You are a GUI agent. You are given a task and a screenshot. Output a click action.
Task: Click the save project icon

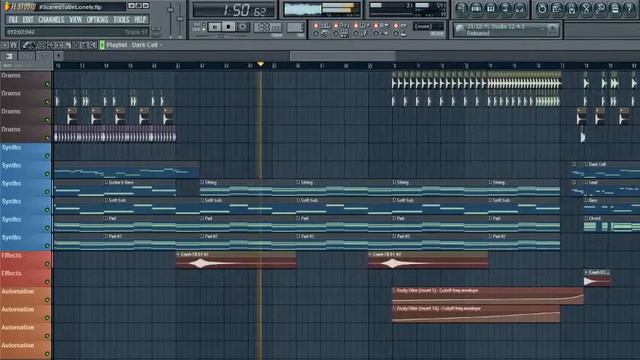click(x=556, y=9)
